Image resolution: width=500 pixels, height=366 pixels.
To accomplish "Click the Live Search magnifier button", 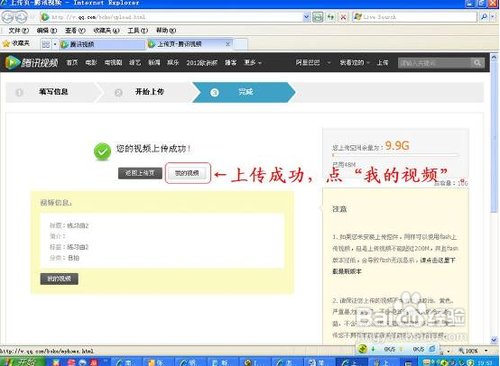I will 484,16.
